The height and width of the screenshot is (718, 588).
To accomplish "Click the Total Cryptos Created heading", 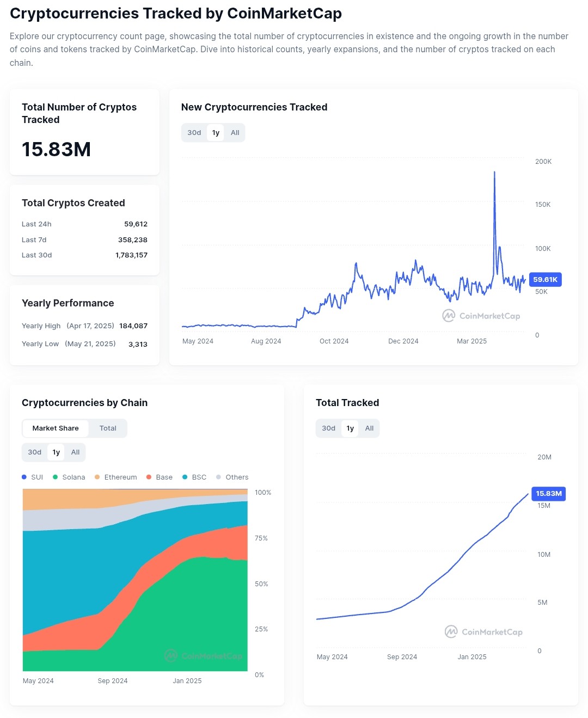I will (73, 203).
